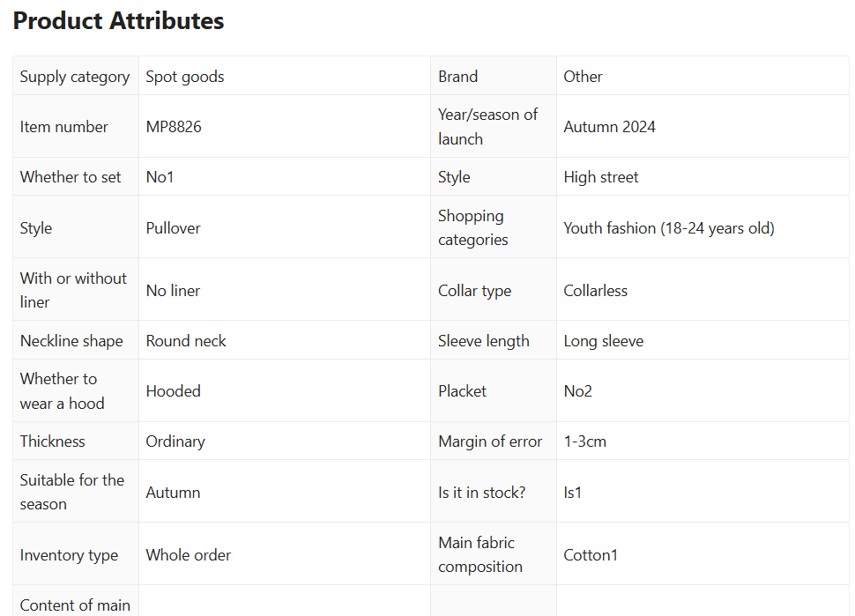
Task: Click the Pullover style value
Action: point(173,228)
